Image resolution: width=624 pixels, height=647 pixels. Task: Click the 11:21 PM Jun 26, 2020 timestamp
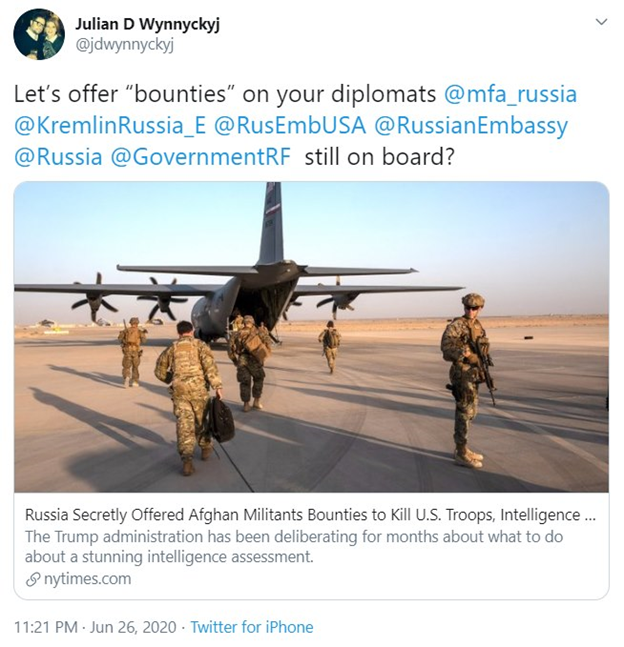95,627
